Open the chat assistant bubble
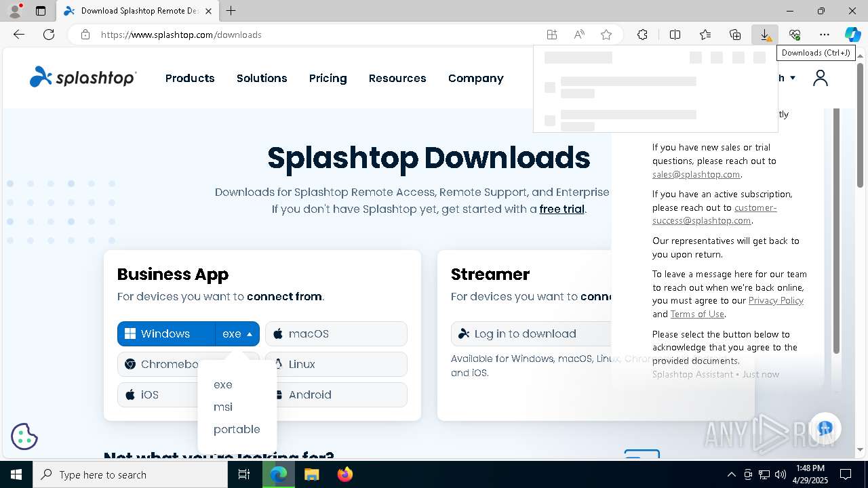 click(x=825, y=428)
